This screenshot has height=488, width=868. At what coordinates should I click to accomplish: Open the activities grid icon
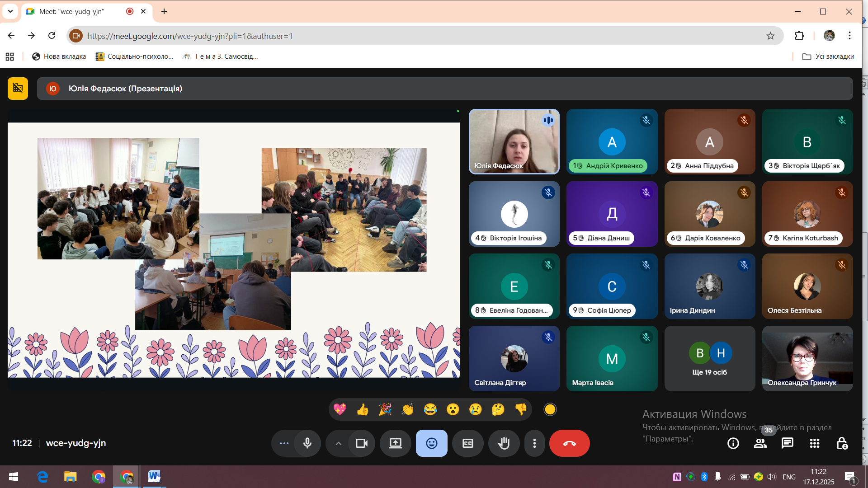pos(814,443)
